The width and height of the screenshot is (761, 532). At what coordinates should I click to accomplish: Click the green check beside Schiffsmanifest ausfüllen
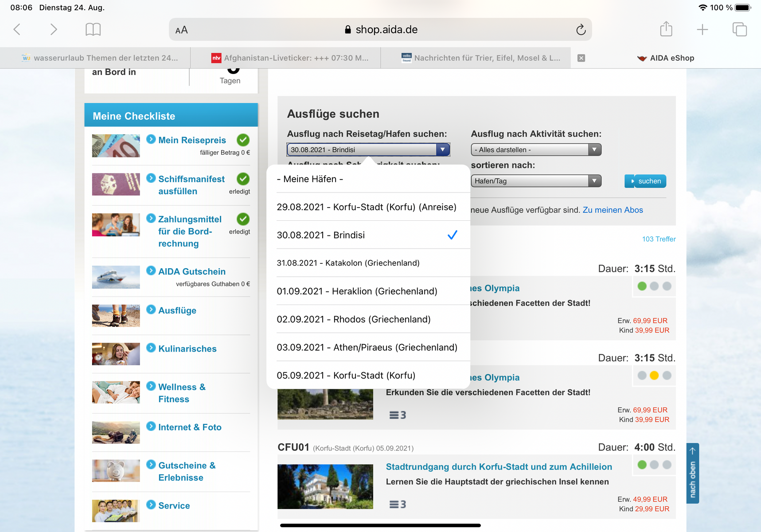(243, 179)
